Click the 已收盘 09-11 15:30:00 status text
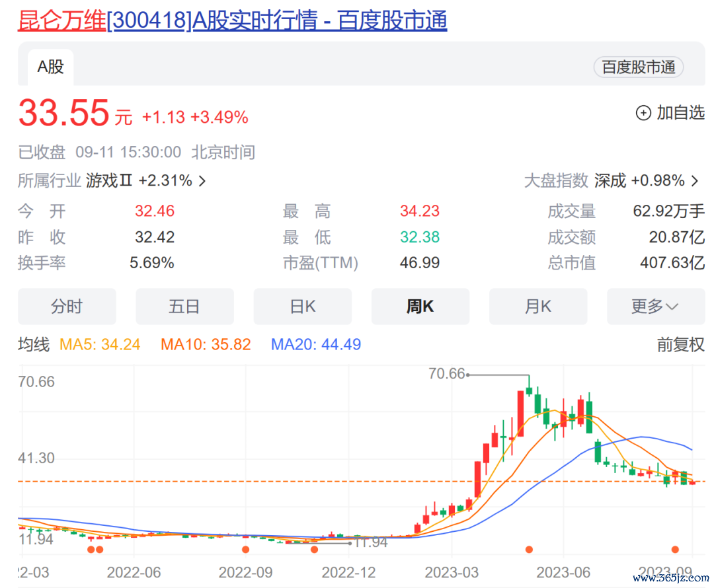Screen dimensions: 714x588 tap(99, 152)
